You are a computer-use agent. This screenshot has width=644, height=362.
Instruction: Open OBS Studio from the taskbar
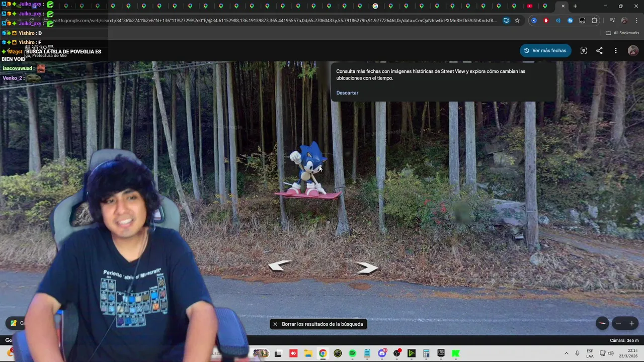(x=396, y=353)
